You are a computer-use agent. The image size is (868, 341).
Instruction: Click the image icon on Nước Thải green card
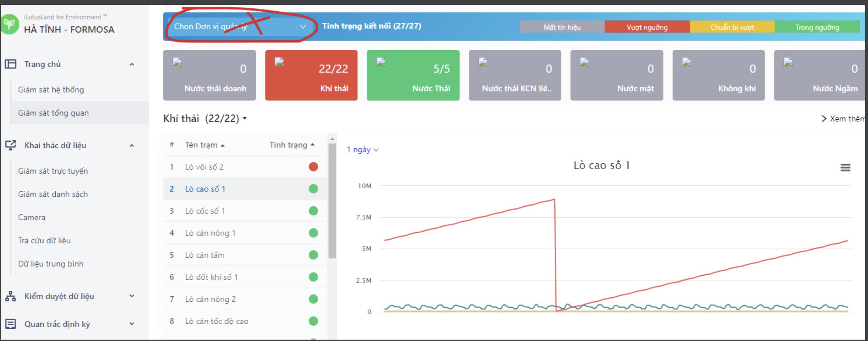[381, 62]
